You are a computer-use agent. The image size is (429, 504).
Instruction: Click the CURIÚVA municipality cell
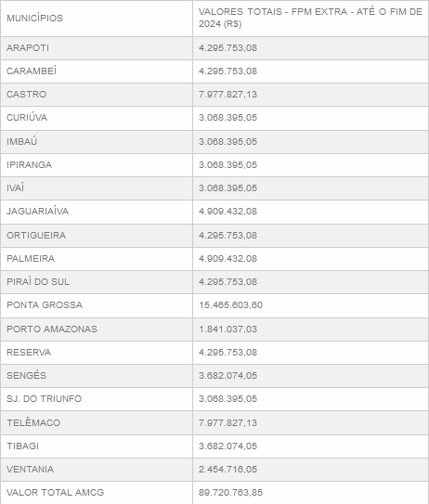coord(97,118)
